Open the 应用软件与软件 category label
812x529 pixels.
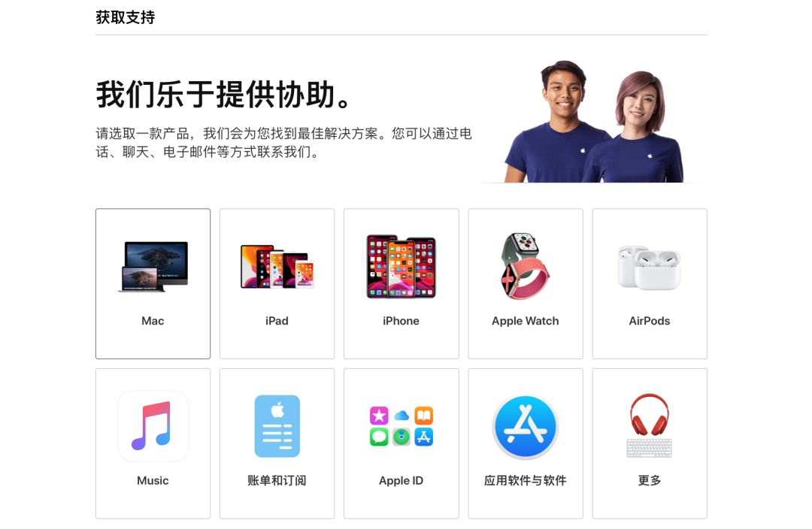tap(525, 480)
